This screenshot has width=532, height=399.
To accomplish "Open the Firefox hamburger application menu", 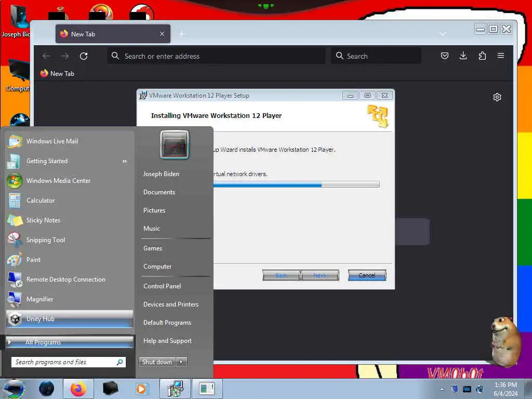I will 501,56.
